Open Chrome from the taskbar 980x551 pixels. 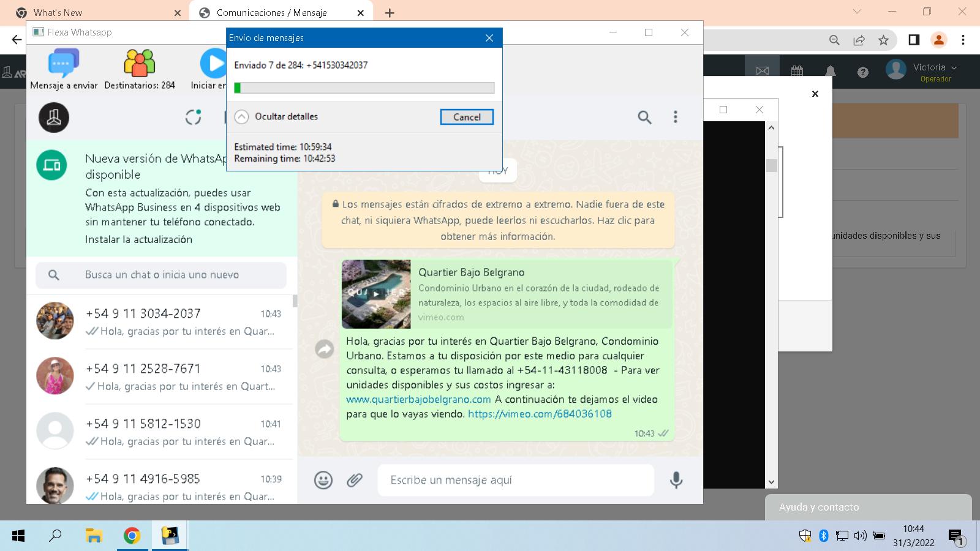point(132,536)
